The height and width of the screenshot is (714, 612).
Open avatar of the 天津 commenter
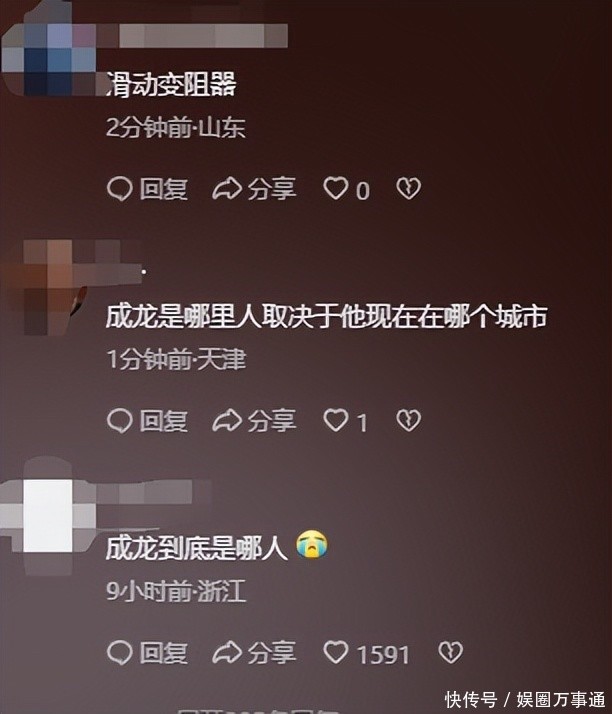pos(48,287)
